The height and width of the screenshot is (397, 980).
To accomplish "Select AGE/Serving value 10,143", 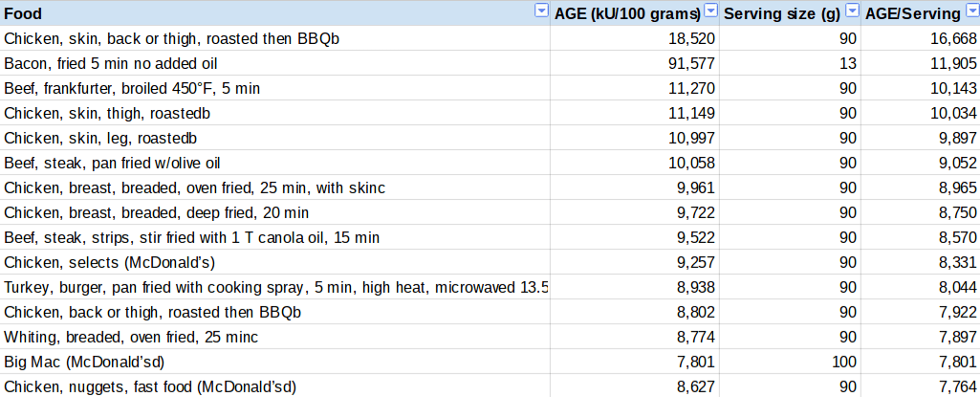I will [x=920, y=88].
